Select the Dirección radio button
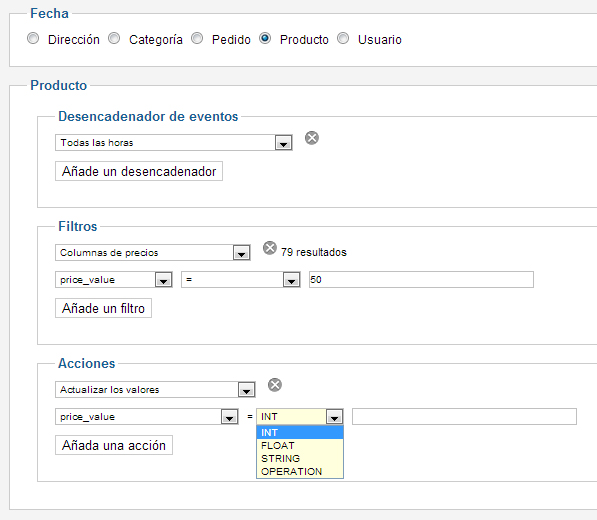The image size is (597, 520). (x=33, y=38)
